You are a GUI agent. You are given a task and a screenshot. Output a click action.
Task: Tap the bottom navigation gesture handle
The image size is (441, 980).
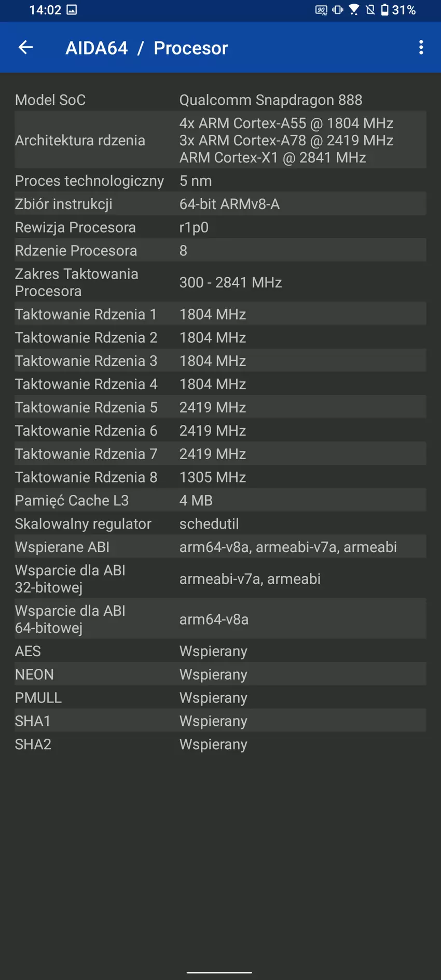[x=219, y=972]
